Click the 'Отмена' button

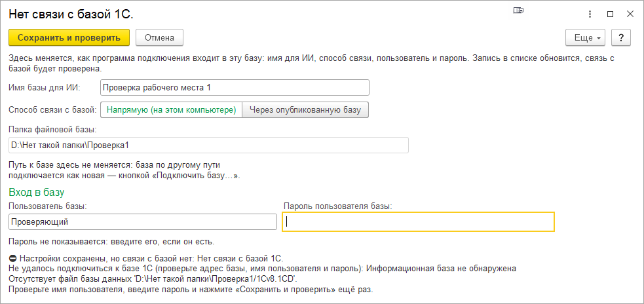[159, 37]
